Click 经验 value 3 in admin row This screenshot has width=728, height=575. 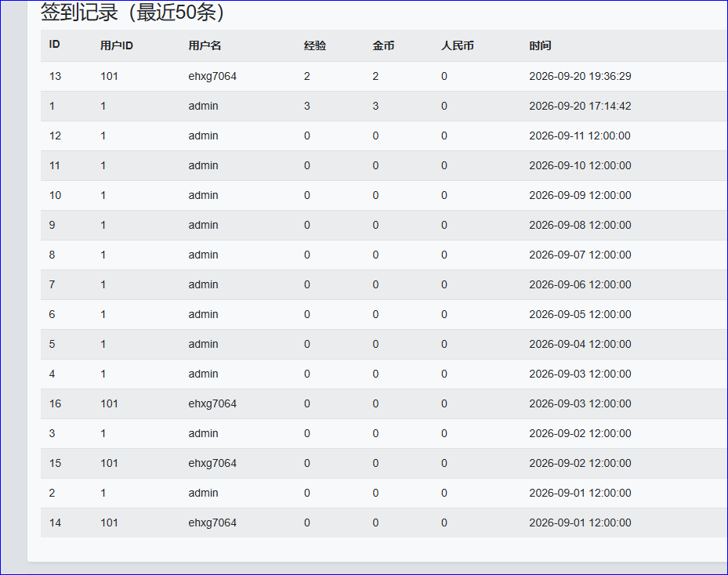[x=307, y=106]
